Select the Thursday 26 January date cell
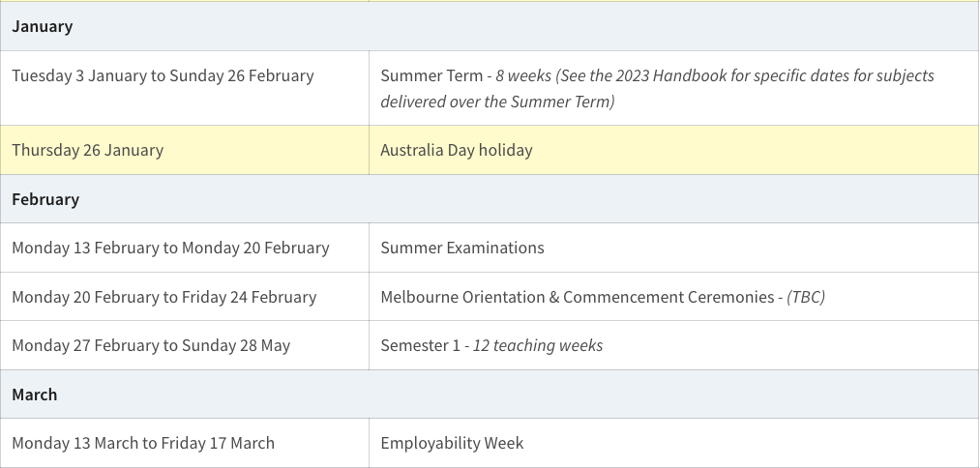The height and width of the screenshot is (468, 980). coord(88,150)
